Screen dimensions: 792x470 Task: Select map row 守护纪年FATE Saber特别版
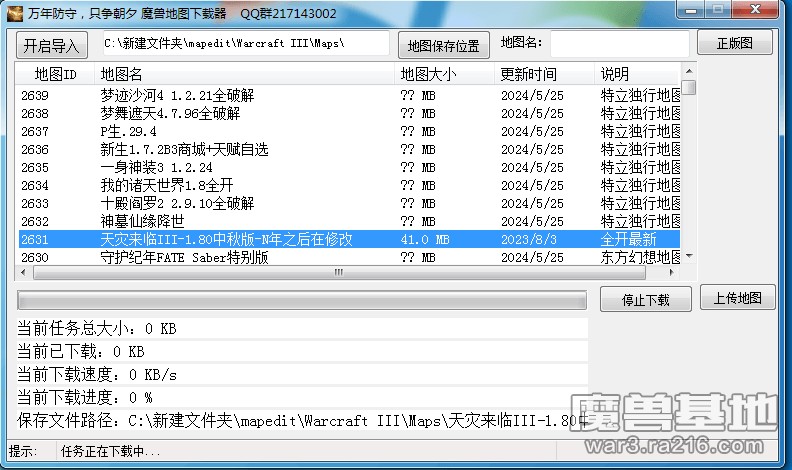click(349, 257)
